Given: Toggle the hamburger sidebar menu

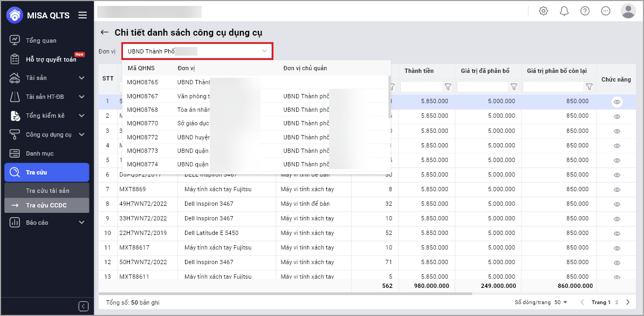Looking at the screenshot, I should (83, 15).
